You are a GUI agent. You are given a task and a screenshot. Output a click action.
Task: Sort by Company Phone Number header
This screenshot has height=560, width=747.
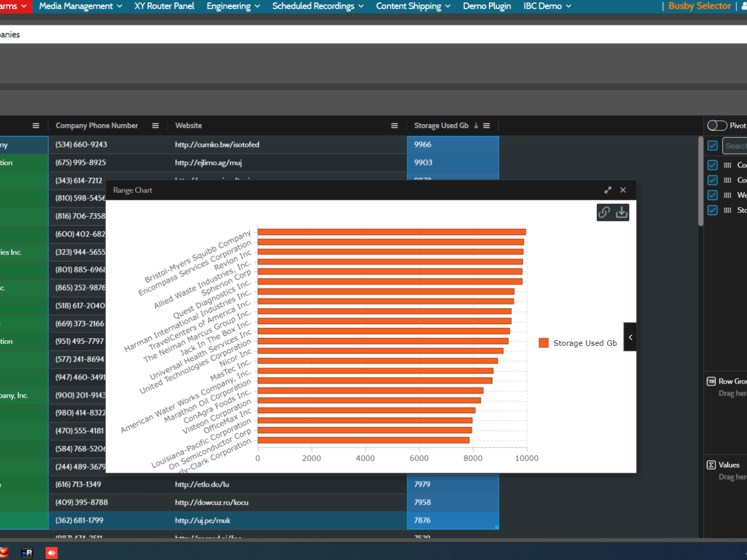click(96, 126)
